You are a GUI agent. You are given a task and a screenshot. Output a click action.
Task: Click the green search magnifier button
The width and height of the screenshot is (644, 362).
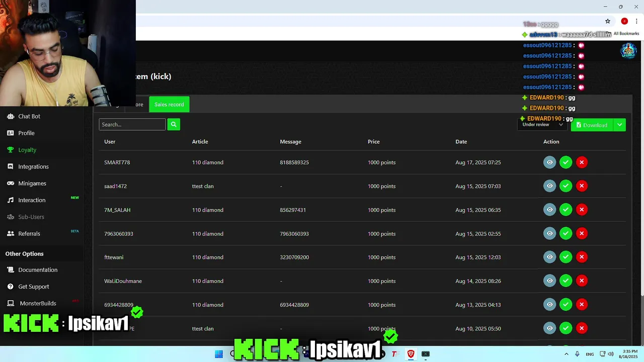tap(174, 124)
